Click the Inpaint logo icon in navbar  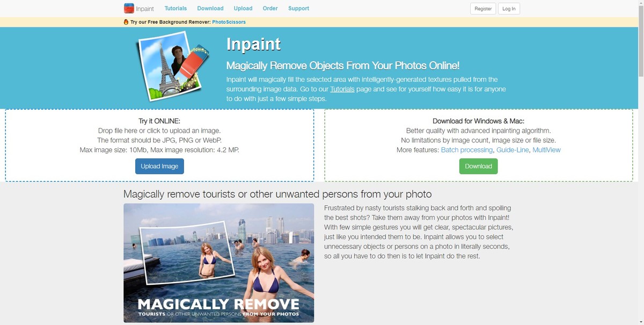(129, 8)
